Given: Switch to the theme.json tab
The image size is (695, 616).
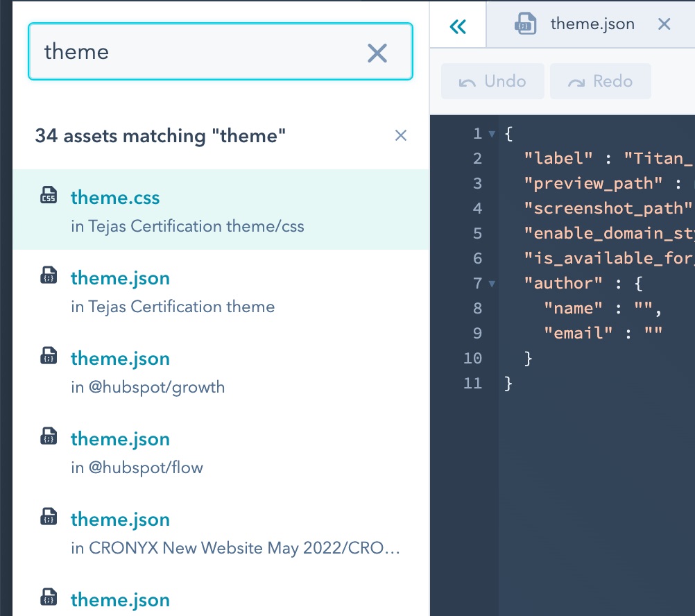Looking at the screenshot, I should pos(592,24).
